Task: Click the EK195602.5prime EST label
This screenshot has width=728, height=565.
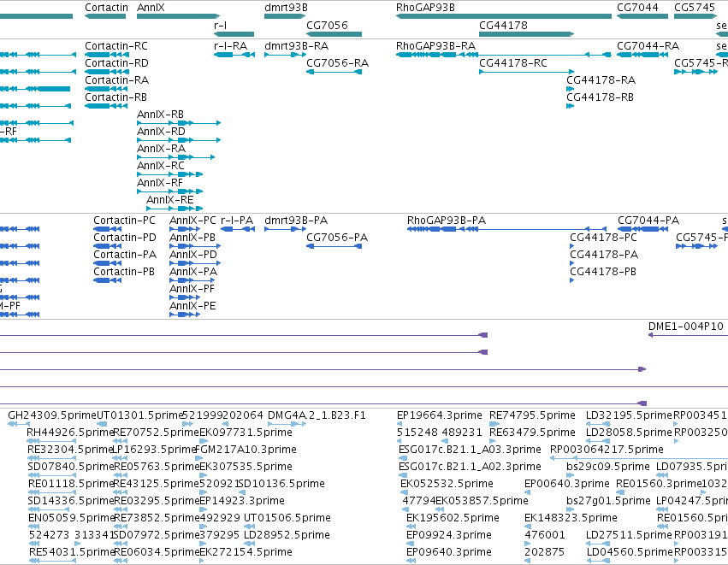Action: (453, 518)
